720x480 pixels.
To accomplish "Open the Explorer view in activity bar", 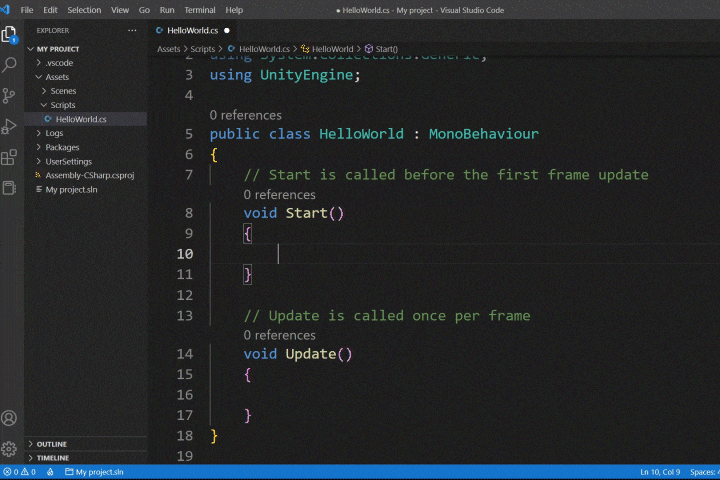I will click(9, 35).
